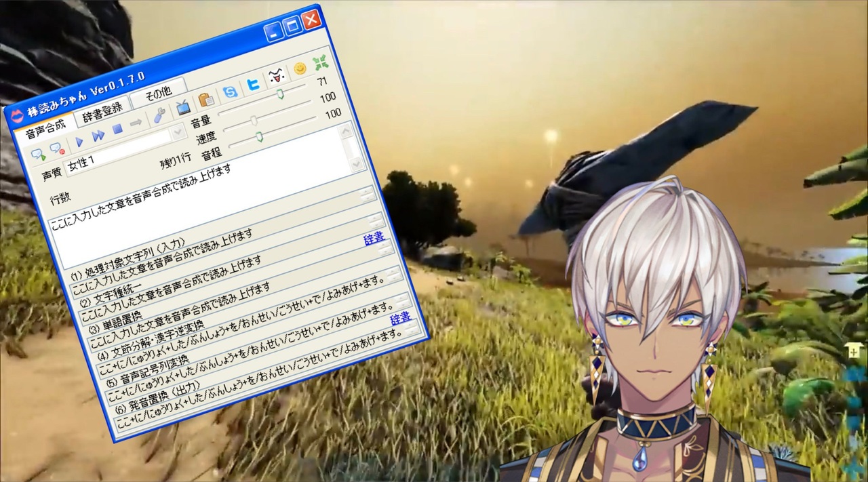Click the dropdown arrow above the voice field
Viewport: 868px width, 482px height.
point(179,133)
